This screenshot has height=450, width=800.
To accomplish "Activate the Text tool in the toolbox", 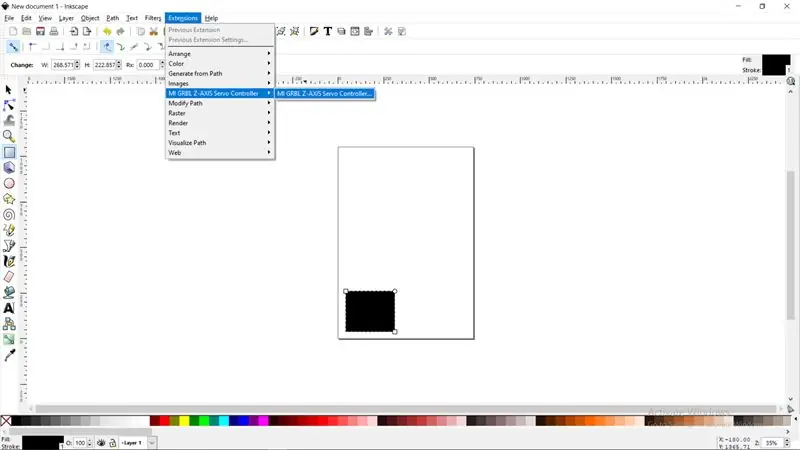I will point(9,308).
